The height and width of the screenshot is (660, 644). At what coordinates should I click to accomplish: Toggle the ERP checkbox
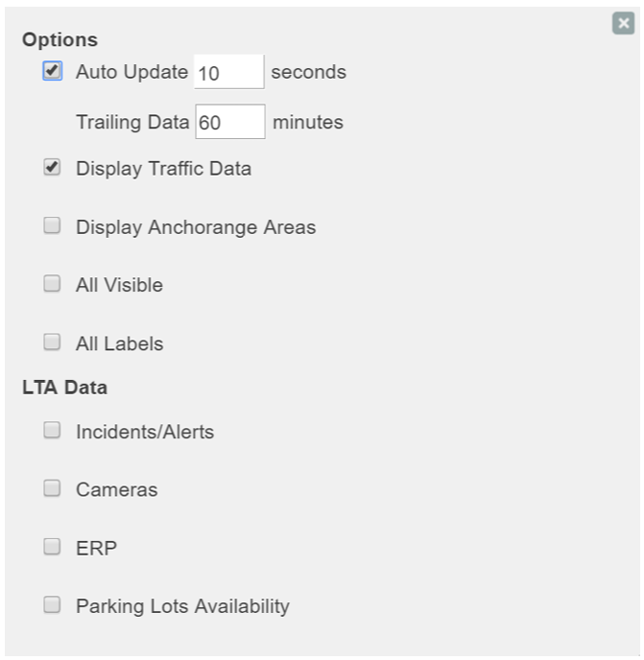click(53, 547)
